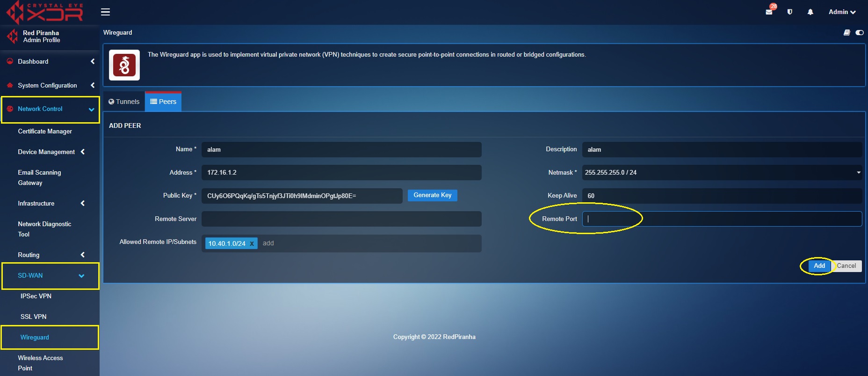Click the Name input field
868x376 pixels.
click(x=341, y=149)
